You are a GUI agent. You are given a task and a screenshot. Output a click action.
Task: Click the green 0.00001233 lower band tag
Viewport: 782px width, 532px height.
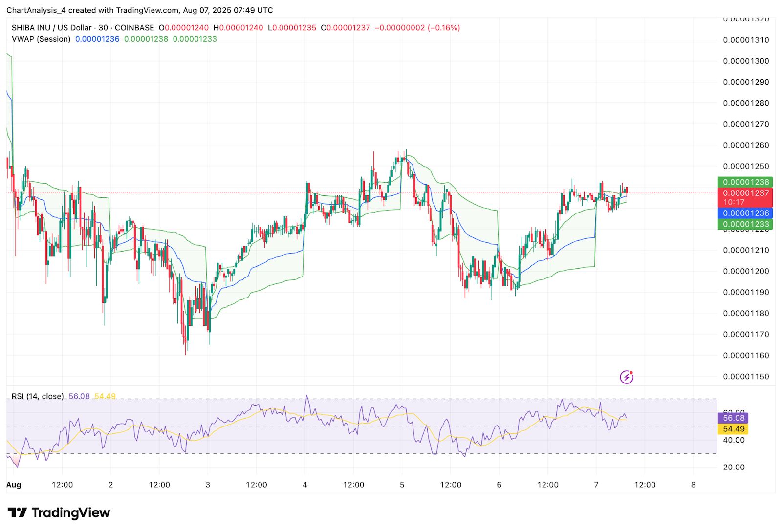pos(745,224)
